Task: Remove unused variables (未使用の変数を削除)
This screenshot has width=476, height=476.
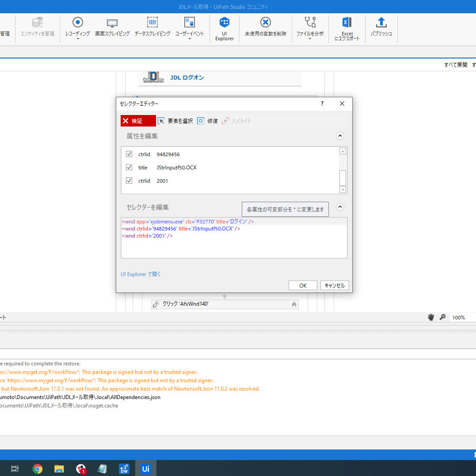Action: [x=265, y=27]
